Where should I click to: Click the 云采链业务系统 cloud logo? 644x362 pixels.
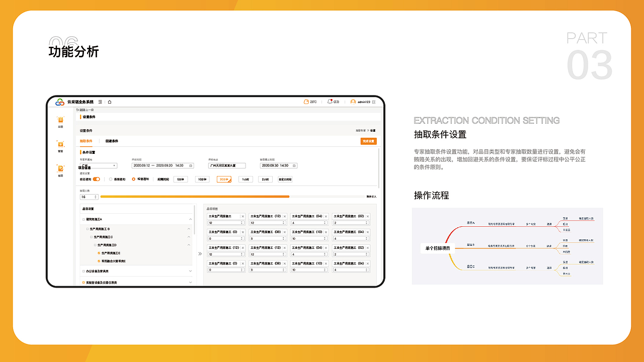click(60, 102)
